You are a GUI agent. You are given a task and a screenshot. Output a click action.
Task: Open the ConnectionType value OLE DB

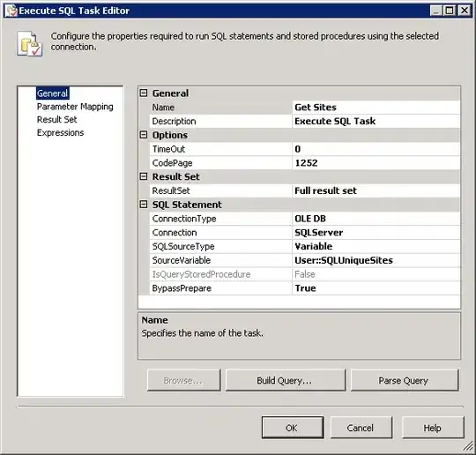pyautogui.click(x=376, y=219)
